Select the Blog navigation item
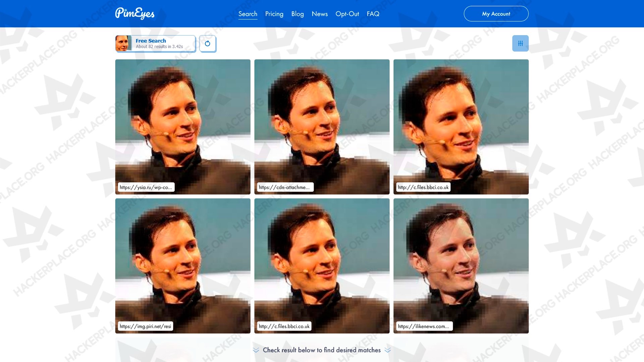The height and width of the screenshot is (362, 644). (297, 14)
